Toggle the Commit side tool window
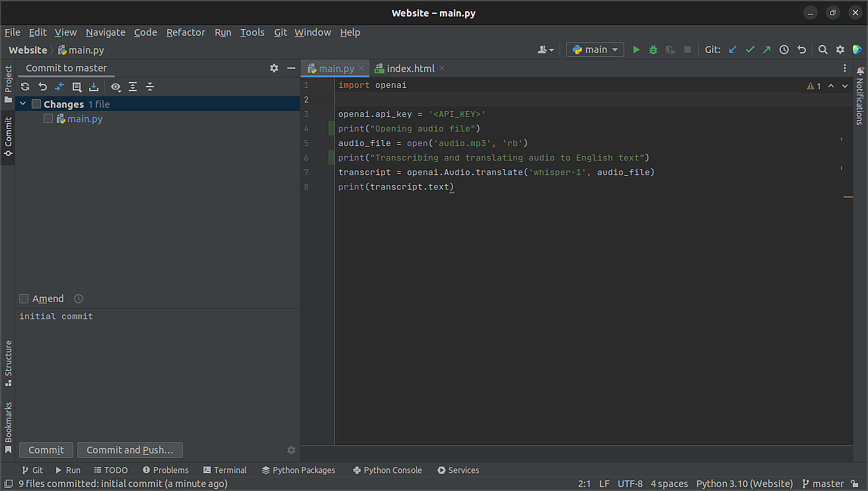868x491 pixels. click(8, 137)
